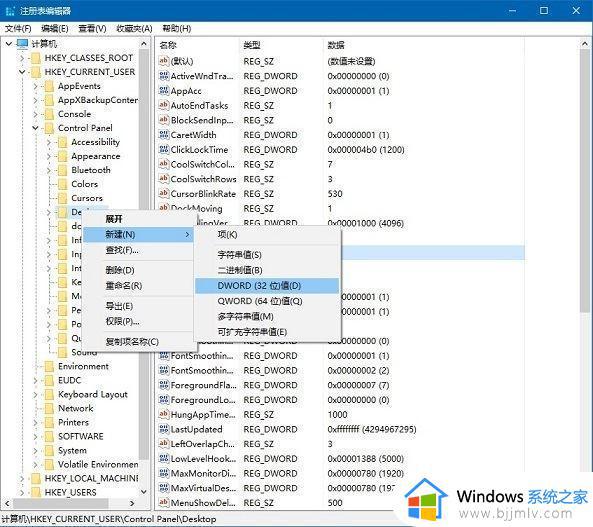Click the string icon beside CursorBlinkRate

164,193
